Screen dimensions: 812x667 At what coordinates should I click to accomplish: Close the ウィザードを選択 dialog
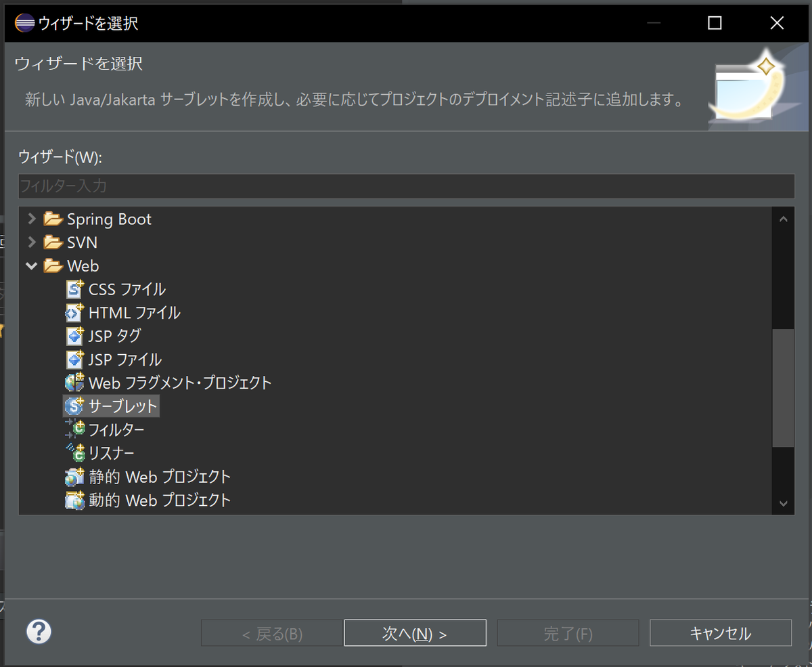(776, 23)
